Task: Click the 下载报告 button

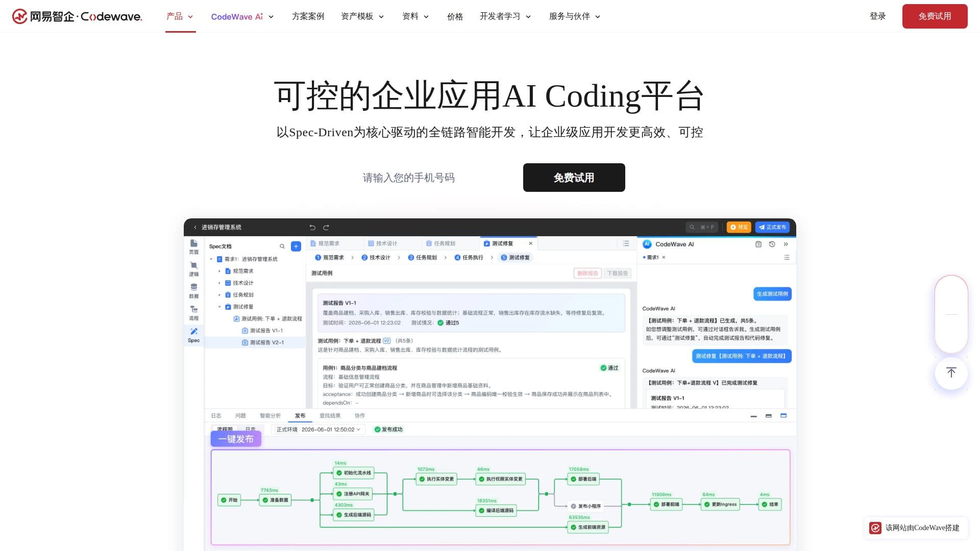Action: coord(618,273)
